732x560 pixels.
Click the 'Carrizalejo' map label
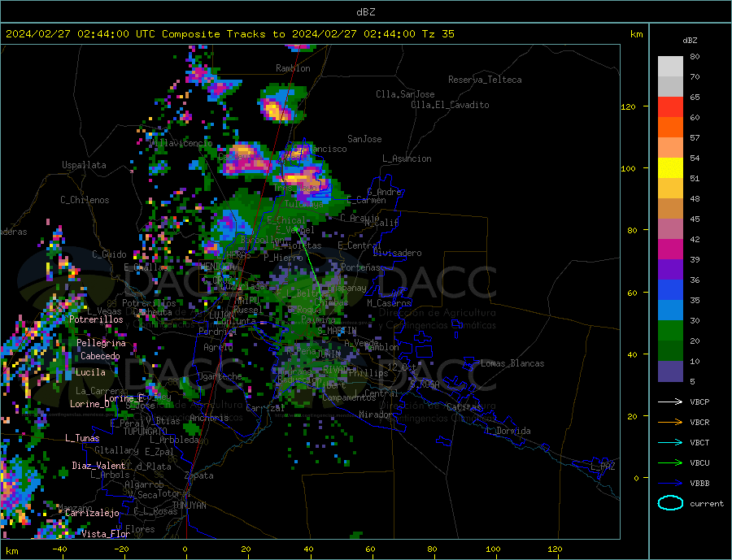click(x=92, y=513)
